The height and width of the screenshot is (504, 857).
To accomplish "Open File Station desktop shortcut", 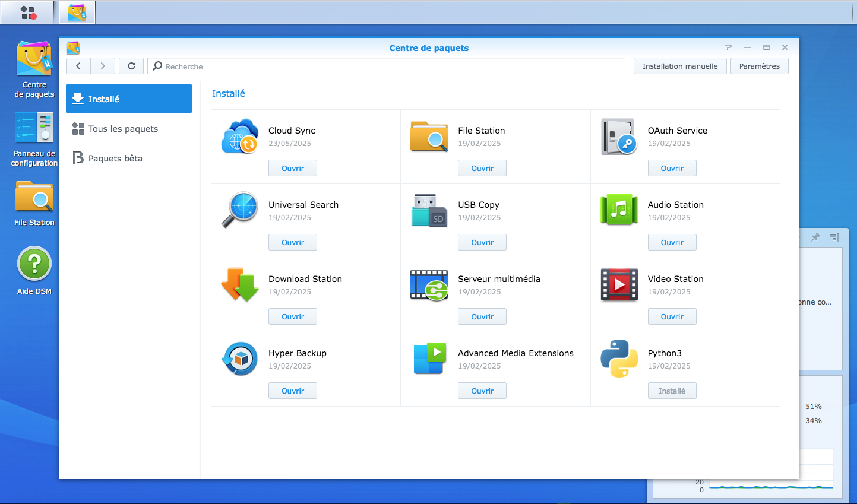I will point(34,204).
